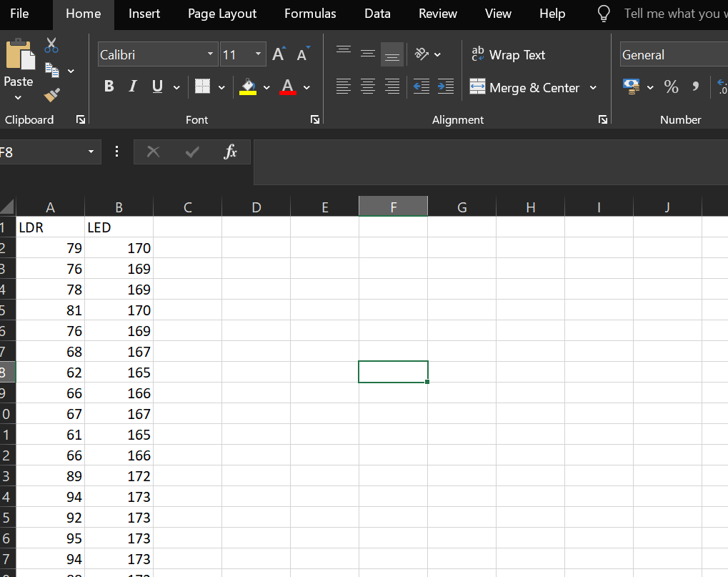
Task: Click the Cut scissors icon
Action: (x=51, y=46)
